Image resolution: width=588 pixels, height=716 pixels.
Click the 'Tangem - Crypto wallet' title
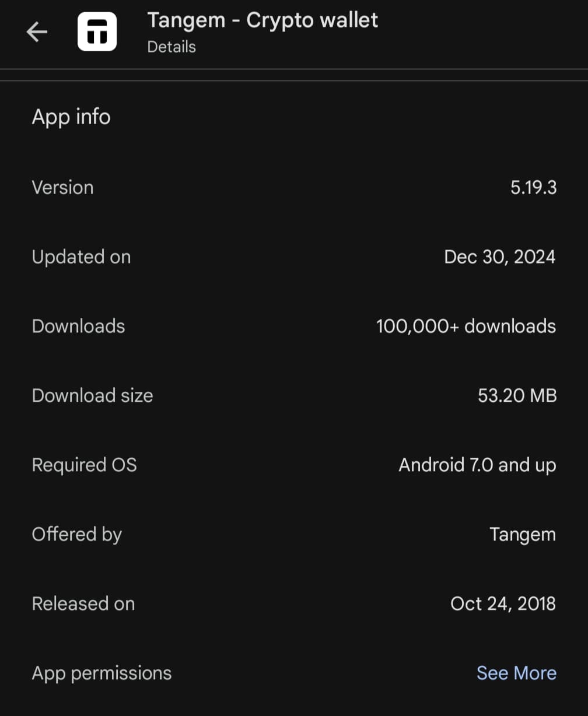pos(262,20)
